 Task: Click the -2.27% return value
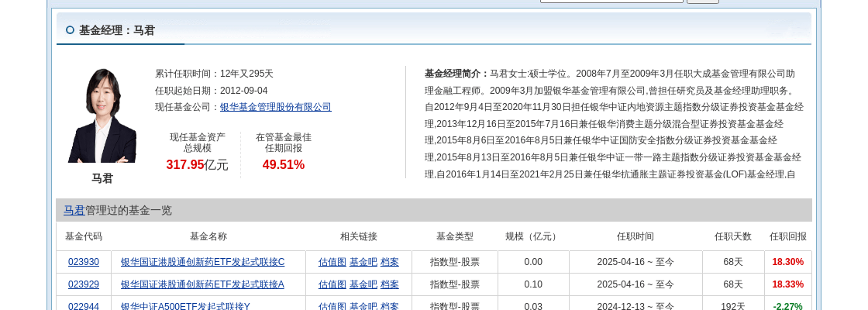pos(787,305)
